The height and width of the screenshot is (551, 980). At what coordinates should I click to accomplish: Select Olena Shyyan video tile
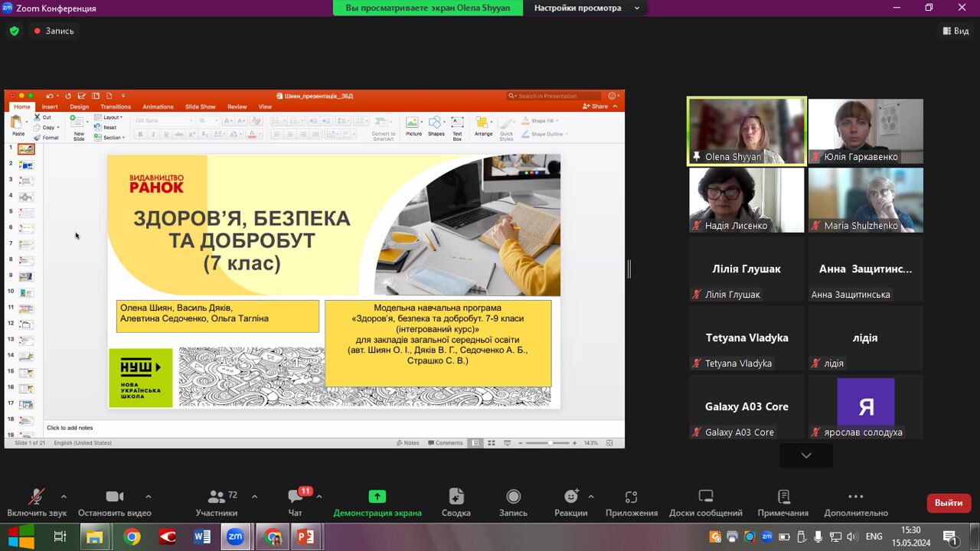coord(746,131)
